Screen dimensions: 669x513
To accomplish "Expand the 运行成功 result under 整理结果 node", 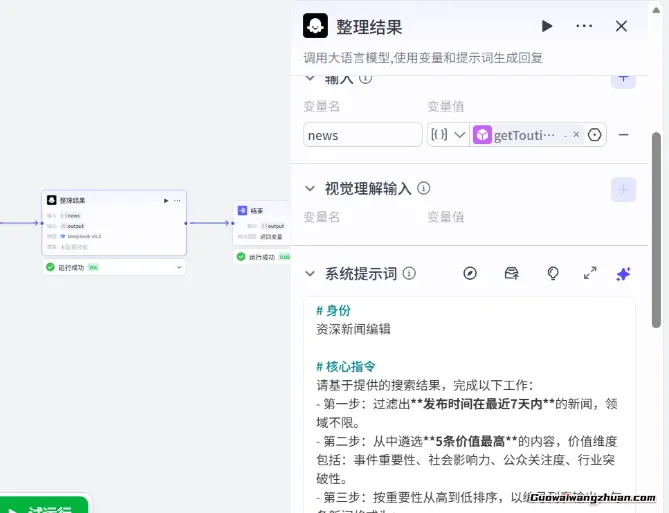I will click(179, 267).
